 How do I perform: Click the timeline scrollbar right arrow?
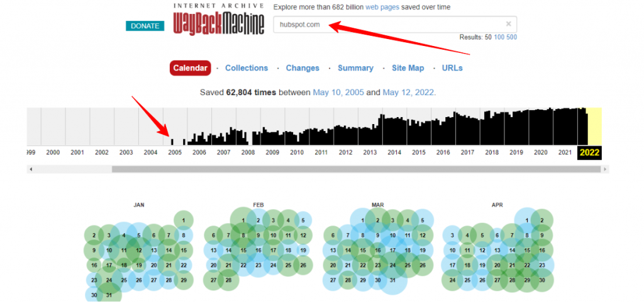click(604, 169)
